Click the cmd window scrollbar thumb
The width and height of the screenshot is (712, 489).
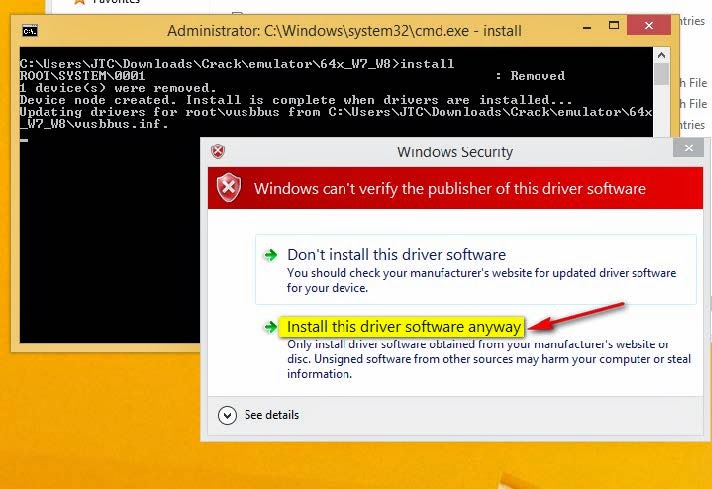click(x=661, y=74)
